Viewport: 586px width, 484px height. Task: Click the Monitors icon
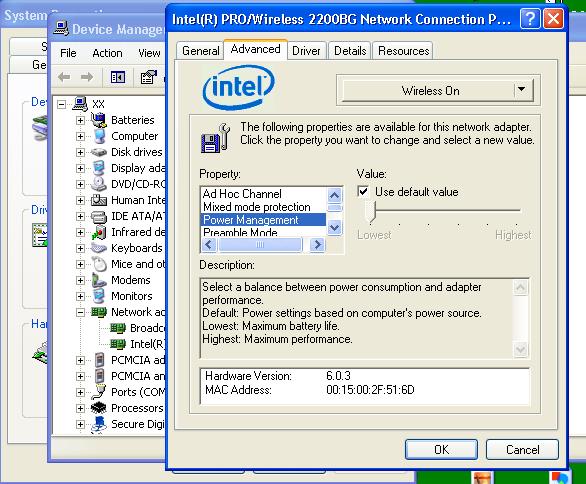(x=99, y=296)
